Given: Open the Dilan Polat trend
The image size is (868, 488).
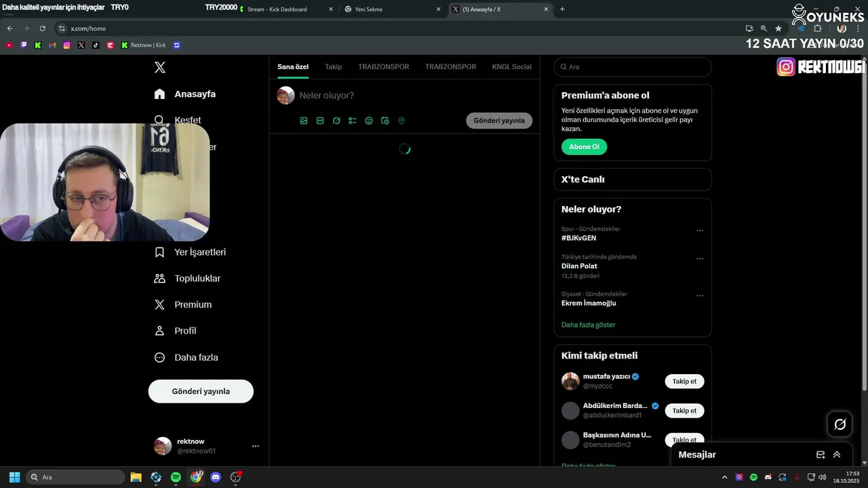Looking at the screenshot, I should click(x=579, y=266).
